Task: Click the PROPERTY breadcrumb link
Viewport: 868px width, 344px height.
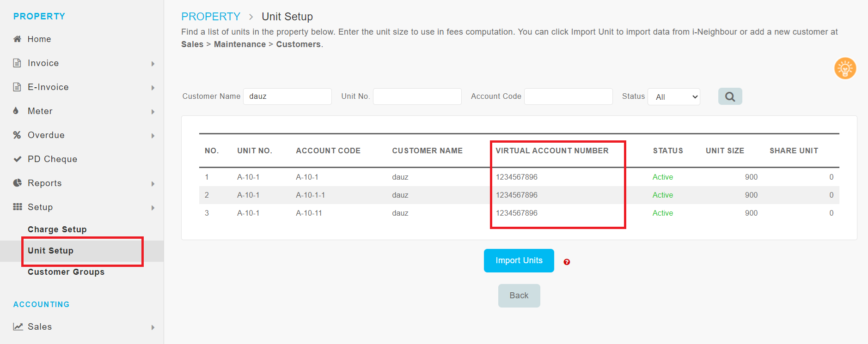Action: 211,17
